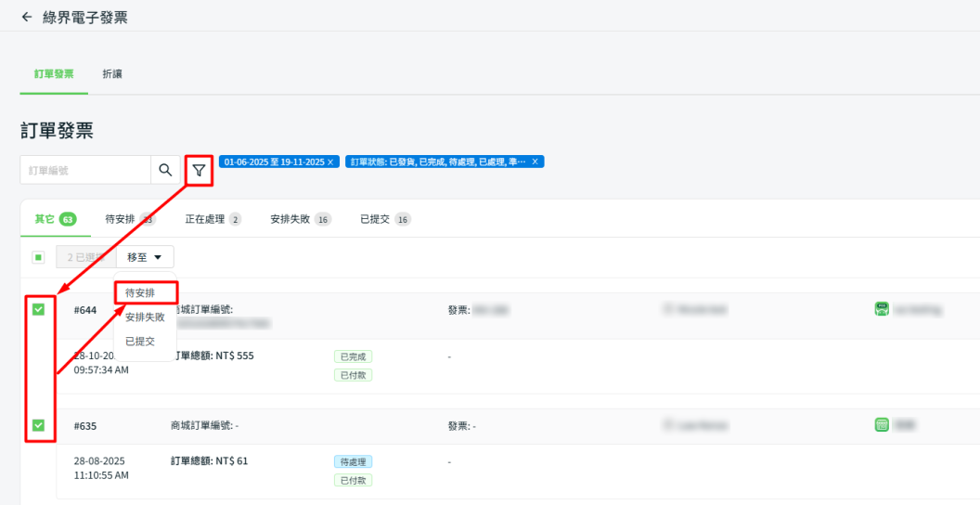Click the storefront icon on order #635
Viewport: 980px width, 505px height.
882,425
